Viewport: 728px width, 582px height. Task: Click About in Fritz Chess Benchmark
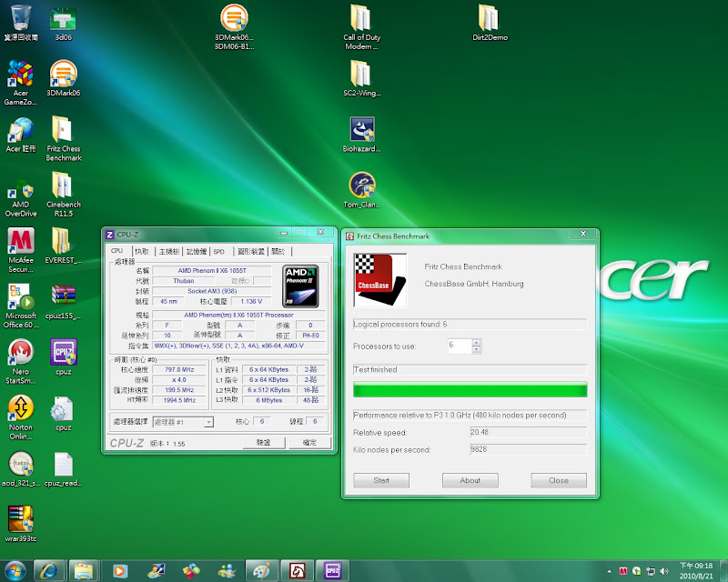470,480
